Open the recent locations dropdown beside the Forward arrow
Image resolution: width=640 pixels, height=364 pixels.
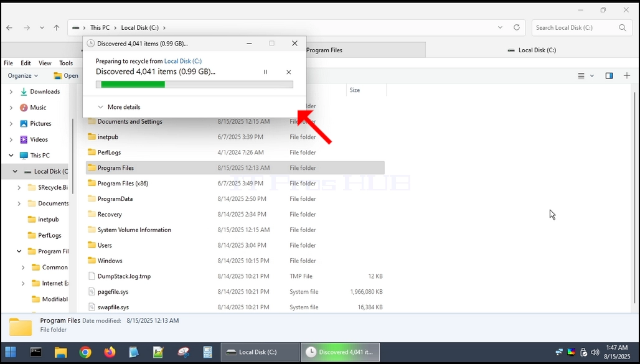pos(42,28)
